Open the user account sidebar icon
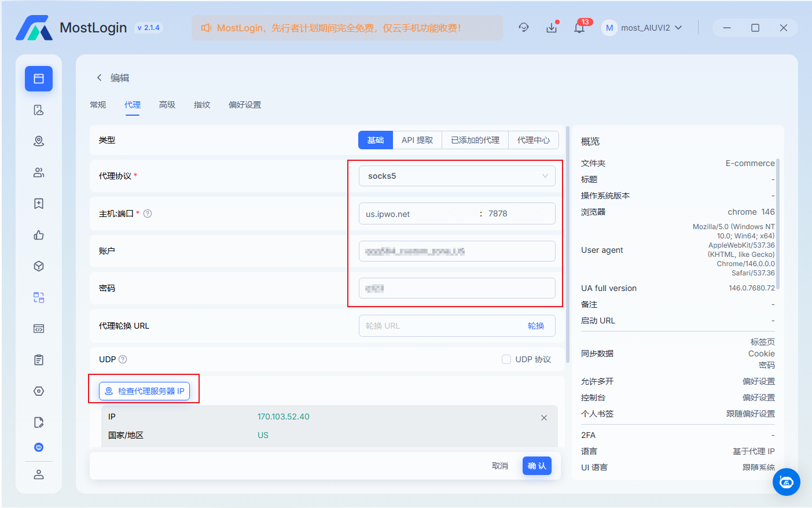Viewport: 812px width, 508px height. [39, 474]
